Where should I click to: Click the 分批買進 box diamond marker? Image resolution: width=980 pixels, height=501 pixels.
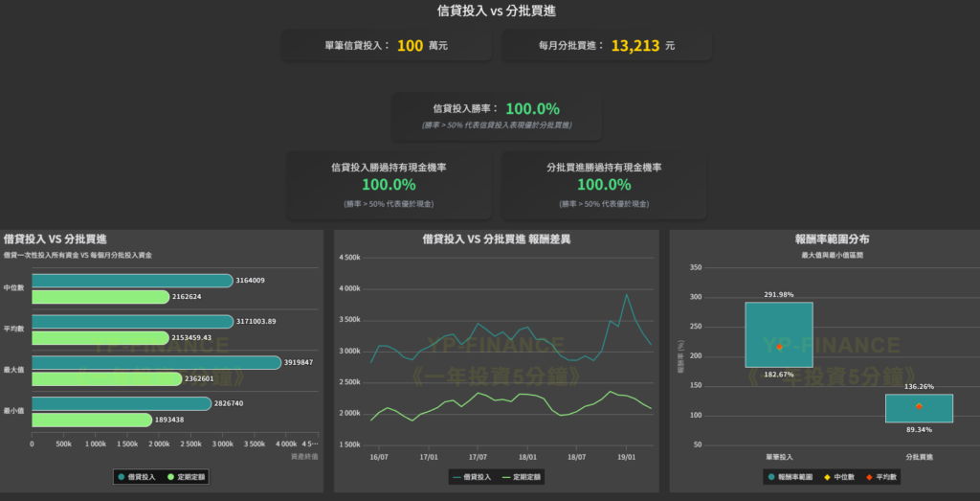[919, 406]
